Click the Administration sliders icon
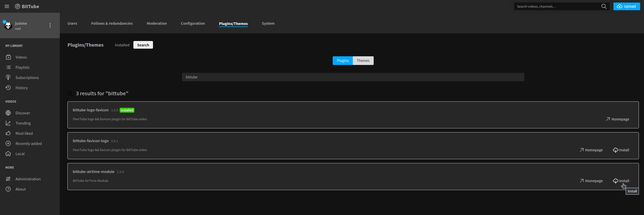644x215 pixels. point(8,179)
